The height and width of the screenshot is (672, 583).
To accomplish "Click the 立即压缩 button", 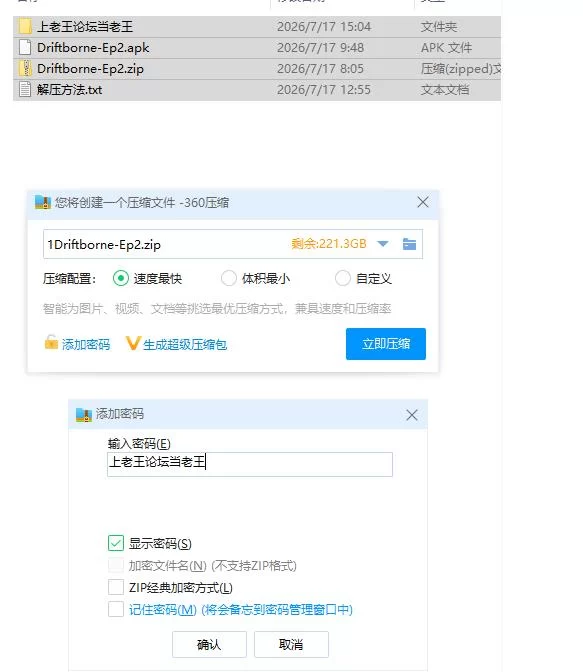I will pos(386,344).
